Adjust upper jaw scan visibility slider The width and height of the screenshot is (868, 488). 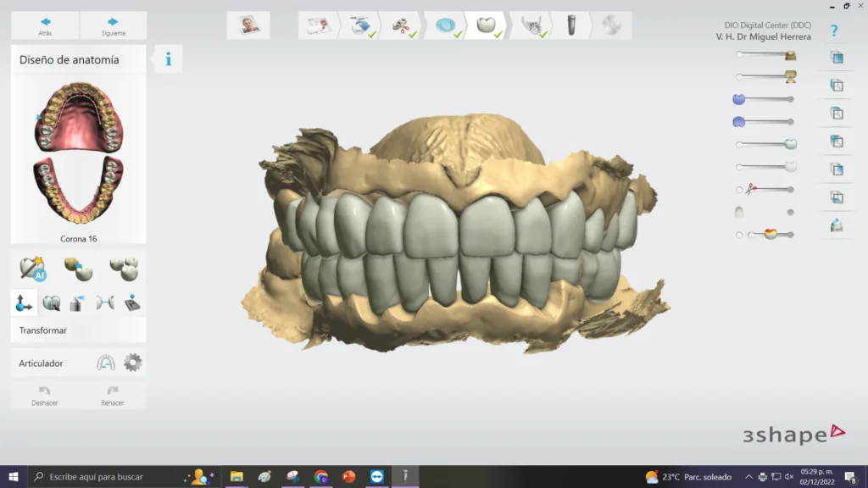tap(766, 54)
